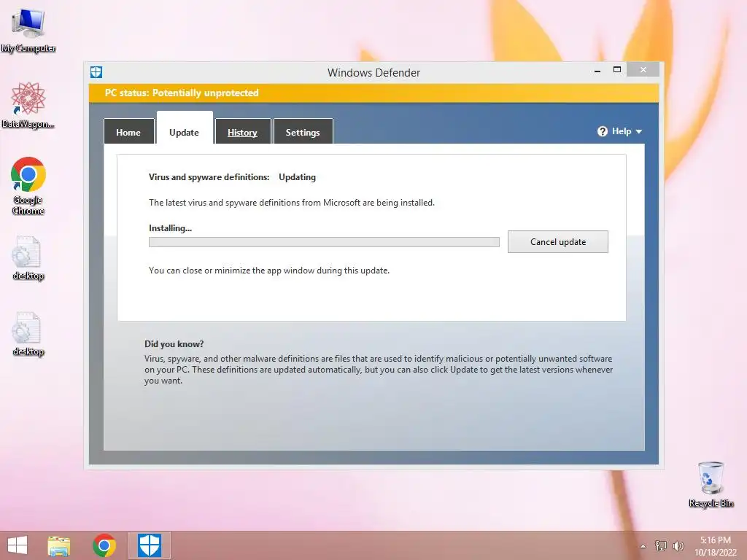This screenshot has height=560, width=747.
Task: Select the upper desktop settings file icon
Action: click(x=28, y=259)
